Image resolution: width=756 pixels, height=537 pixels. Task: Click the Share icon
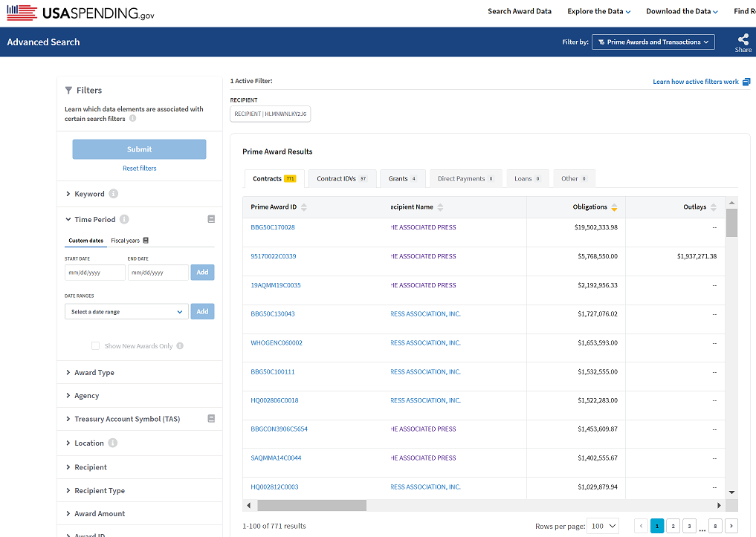click(743, 40)
